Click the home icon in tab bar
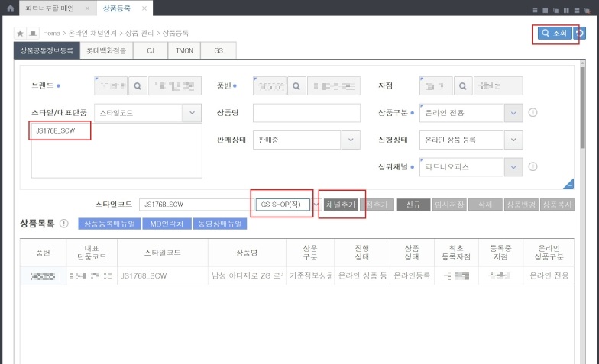Image resolution: width=599 pixels, height=364 pixels. (11, 8)
